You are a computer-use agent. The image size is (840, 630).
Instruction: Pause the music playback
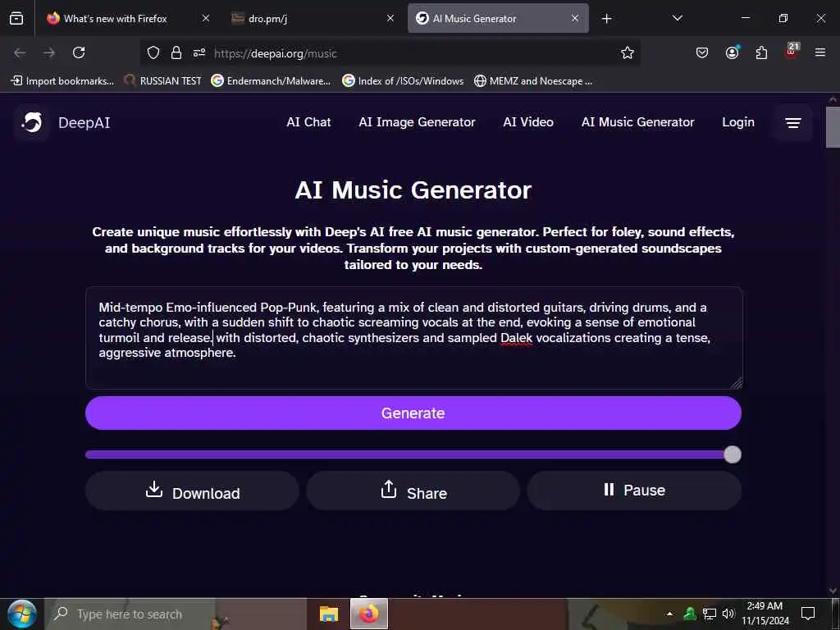(x=634, y=491)
